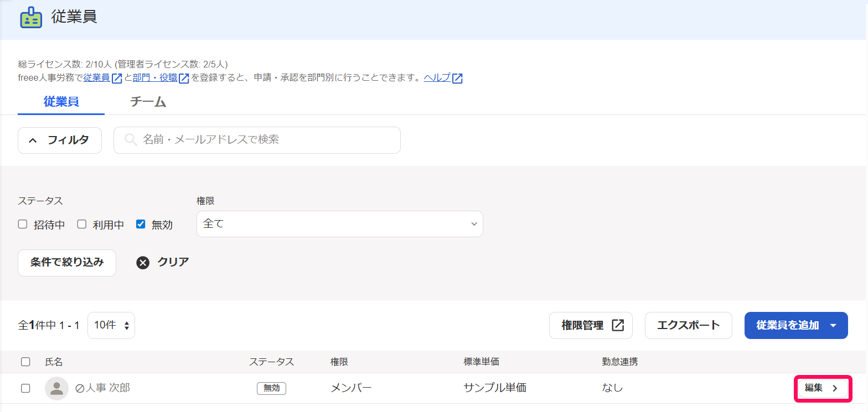
Task: Click the ステータス column header
Action: click(271, 362)
